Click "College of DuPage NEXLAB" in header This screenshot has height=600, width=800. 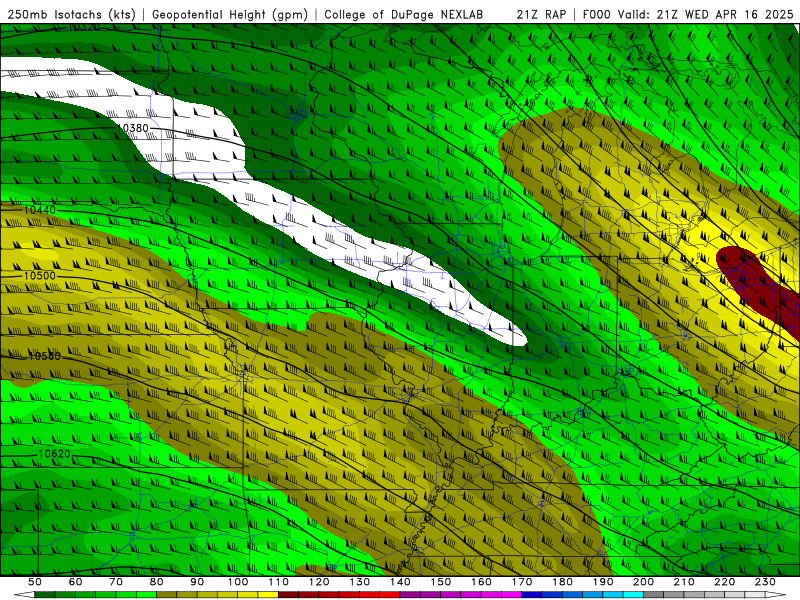[403, 14]
